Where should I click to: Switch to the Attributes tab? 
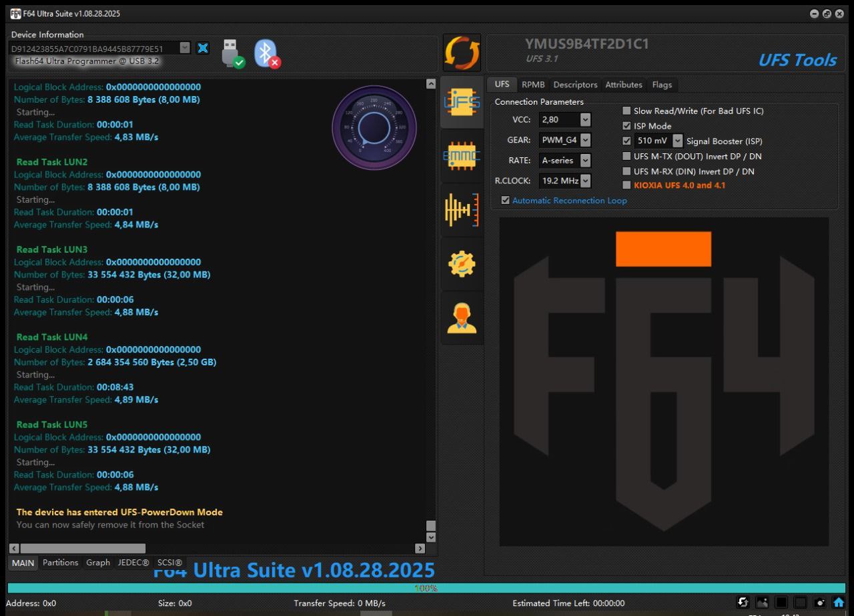[624, 85]
